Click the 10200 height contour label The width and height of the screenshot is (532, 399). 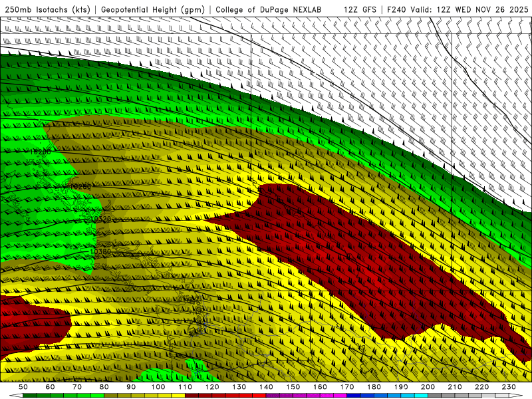point(40,152)
